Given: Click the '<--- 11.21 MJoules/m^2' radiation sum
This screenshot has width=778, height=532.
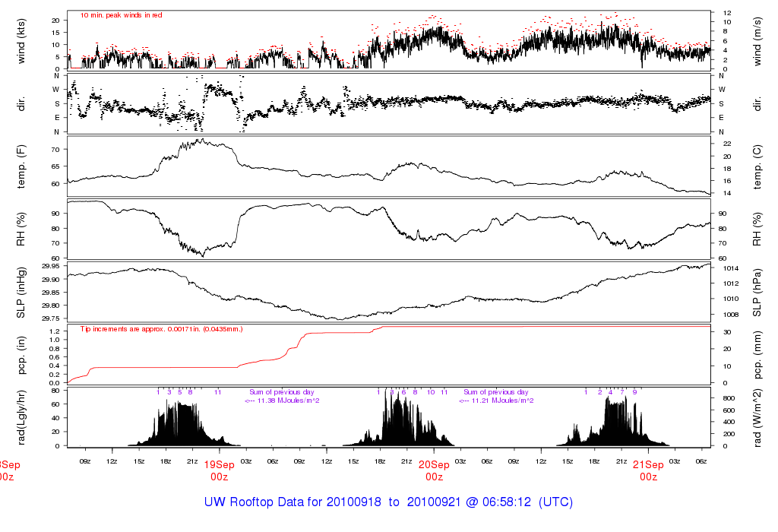Looking at the screenshot, I should (x=496, y=401).
